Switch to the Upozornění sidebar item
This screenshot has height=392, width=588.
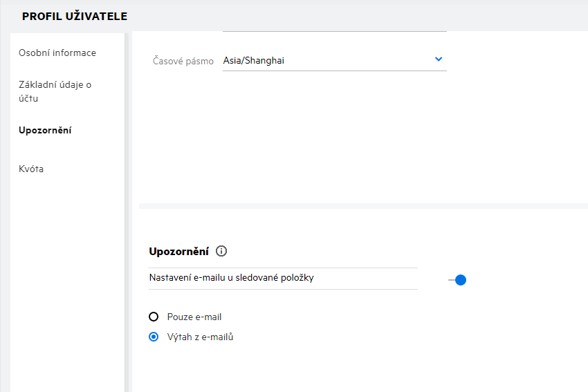pyautogui.click(x=46, y=131)
